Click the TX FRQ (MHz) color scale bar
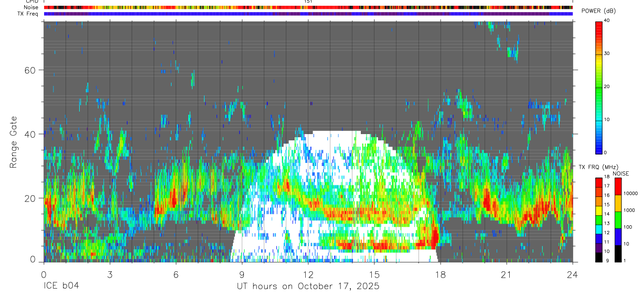Image resolution: width=644 pixels, height=297 pixels. point(599,219)
